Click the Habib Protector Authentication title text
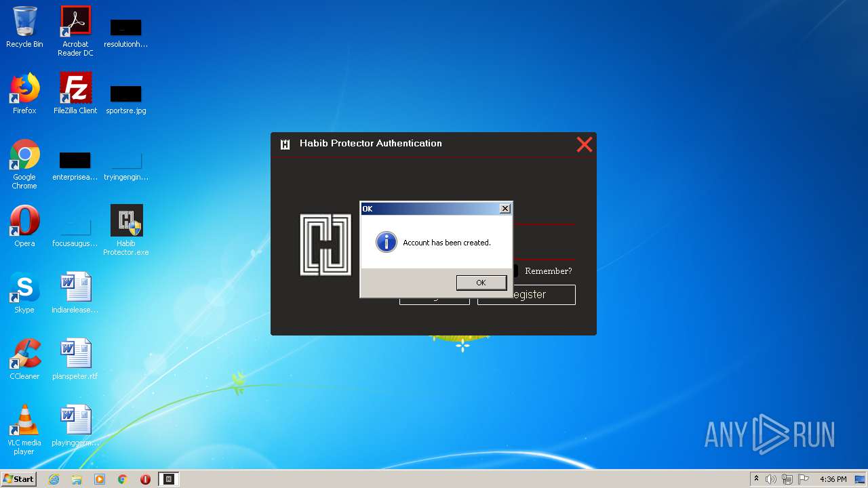 [370, 143]
